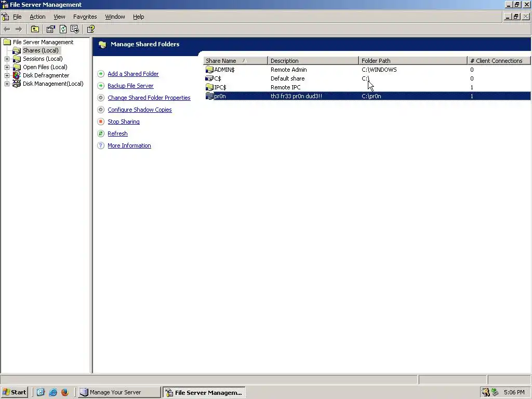The image size is (532, 399).
Task: Open the Window menu
Action: (115, 17)
